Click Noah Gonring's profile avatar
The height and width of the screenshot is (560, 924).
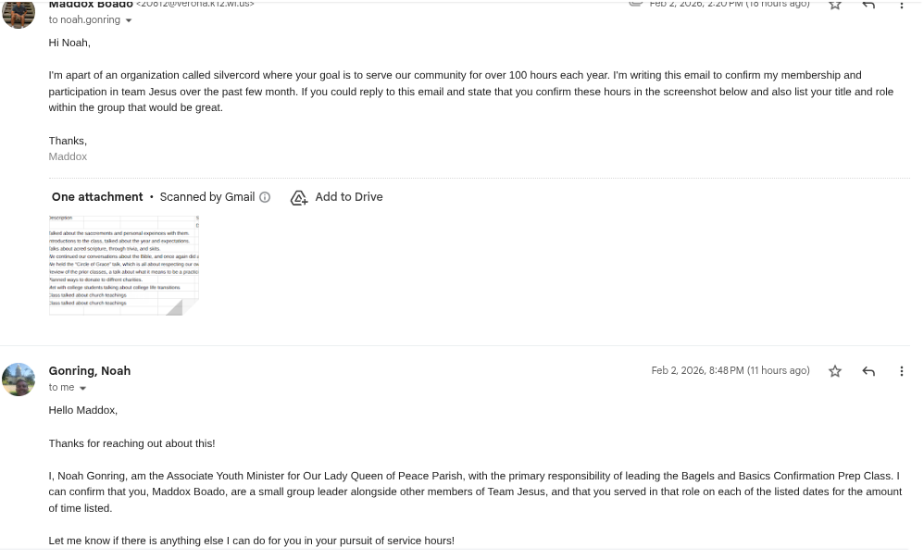[x=19, y=380]
